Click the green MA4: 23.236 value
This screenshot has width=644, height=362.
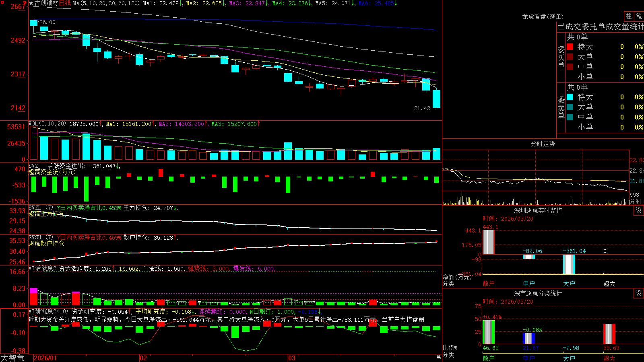290,3
